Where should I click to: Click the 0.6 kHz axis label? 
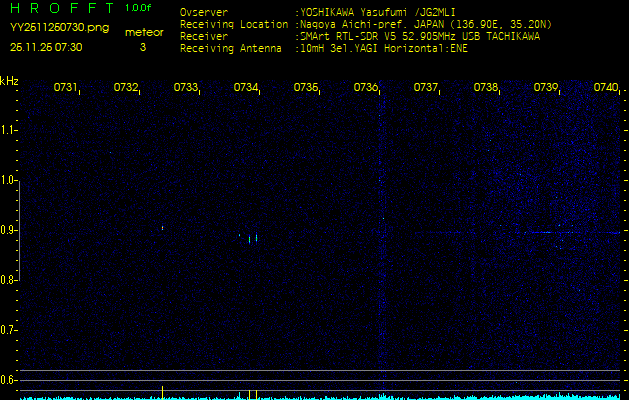(x=8, y=380)
